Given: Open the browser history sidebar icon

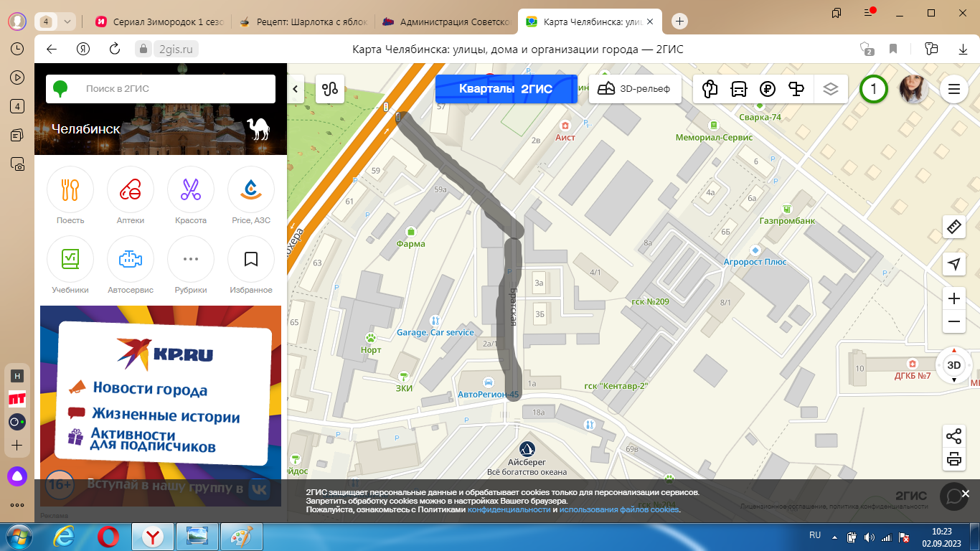Looking at the screenshot, I should (x=17, y=49).
